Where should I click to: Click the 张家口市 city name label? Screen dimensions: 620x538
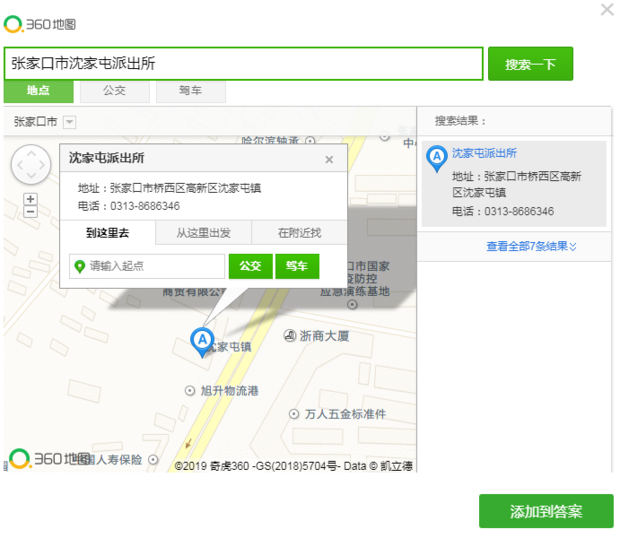click(x=36, y=122)
